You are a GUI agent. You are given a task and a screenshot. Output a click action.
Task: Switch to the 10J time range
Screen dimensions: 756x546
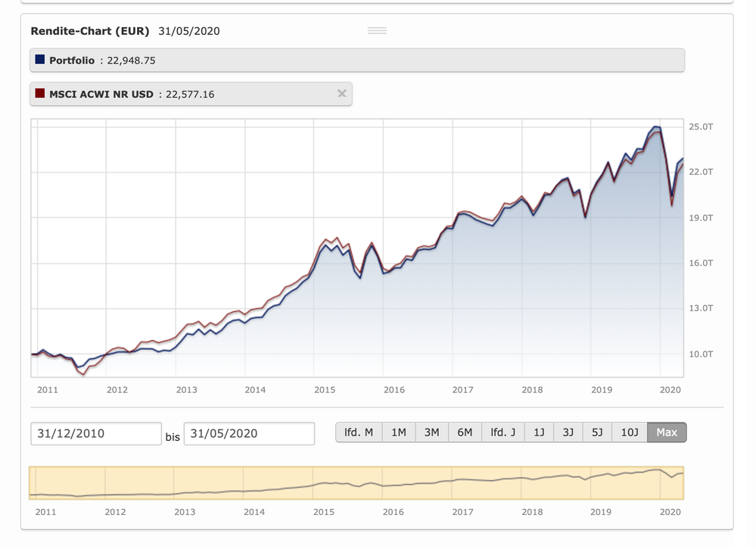pyautogui.click(x=630, y=432)
